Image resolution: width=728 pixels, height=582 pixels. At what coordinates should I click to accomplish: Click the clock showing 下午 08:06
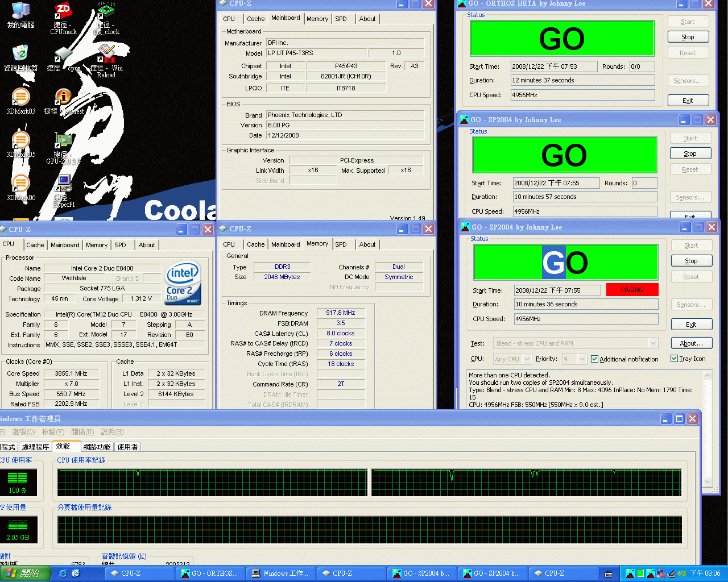coord(705,573)
